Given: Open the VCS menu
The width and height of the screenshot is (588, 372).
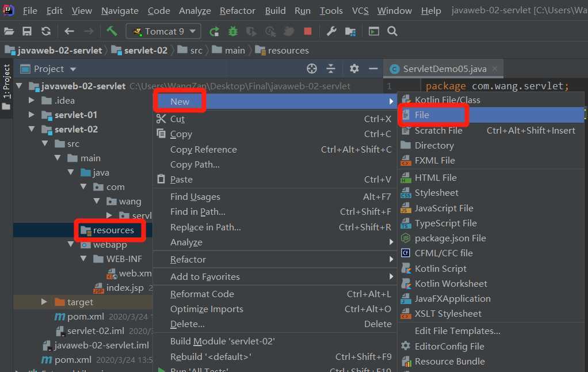Looking at the screenshot, I should click(x=360, y=11).
